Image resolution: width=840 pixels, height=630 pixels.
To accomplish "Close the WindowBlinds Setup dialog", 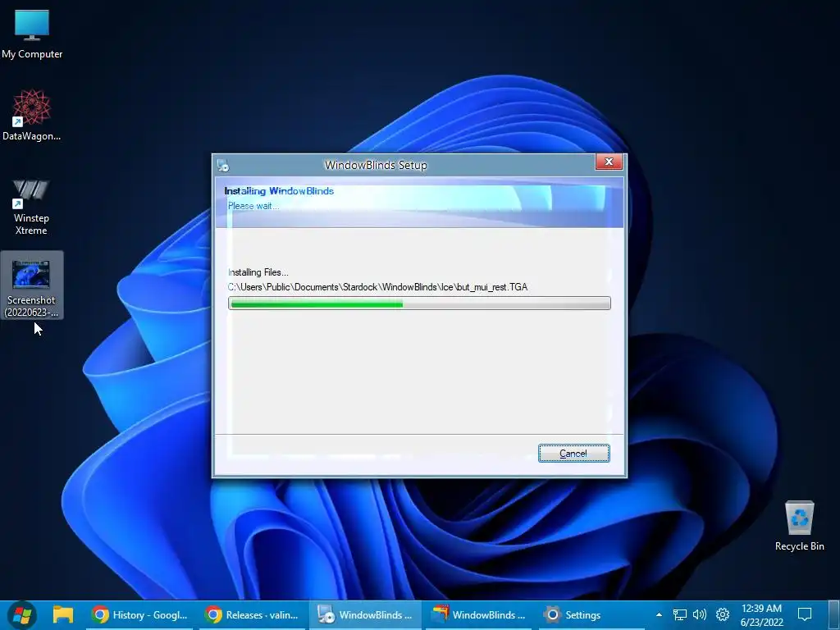I will coord(609,162).
